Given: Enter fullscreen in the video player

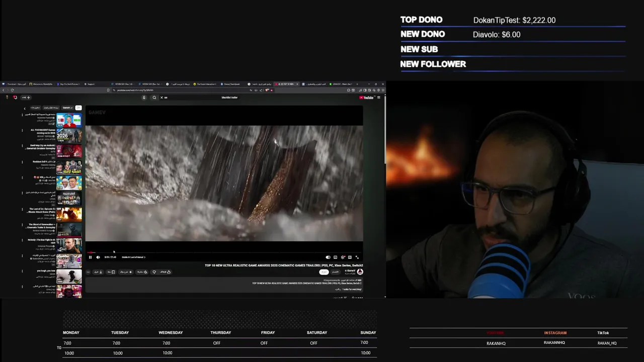Looking at the screenshot, I should coord(357,257).
